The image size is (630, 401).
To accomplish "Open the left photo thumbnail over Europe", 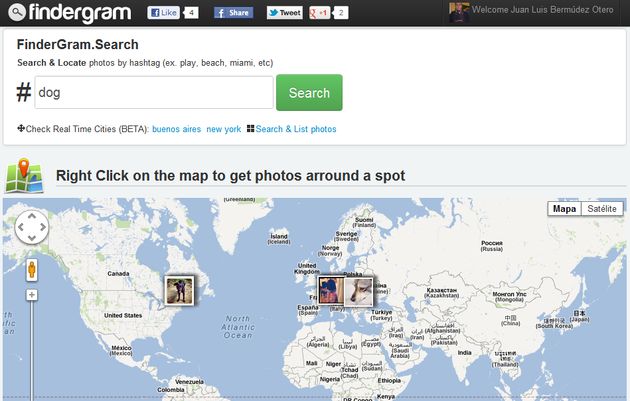I will click(x=331, y=291).
